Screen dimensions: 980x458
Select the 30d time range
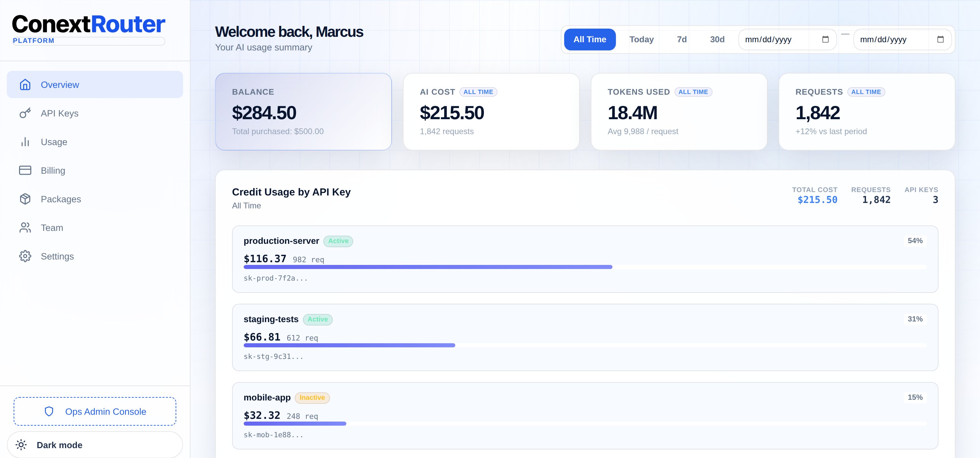point(717,39)
